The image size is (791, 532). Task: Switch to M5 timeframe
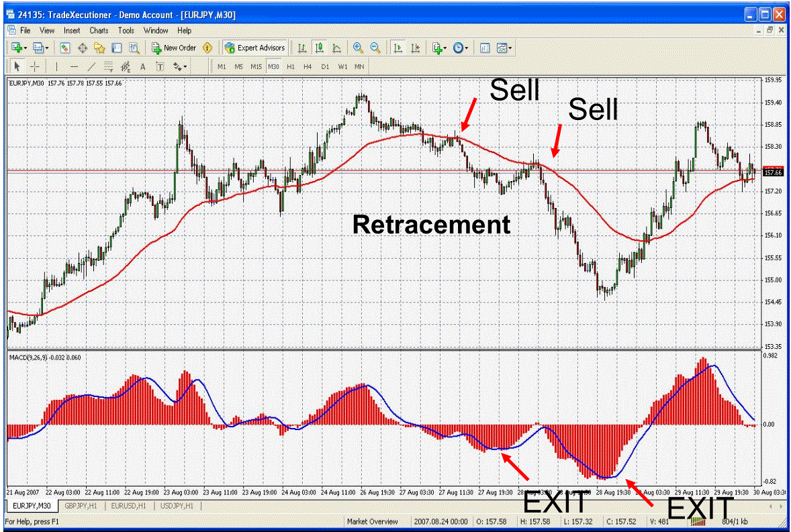coord(238,66)
